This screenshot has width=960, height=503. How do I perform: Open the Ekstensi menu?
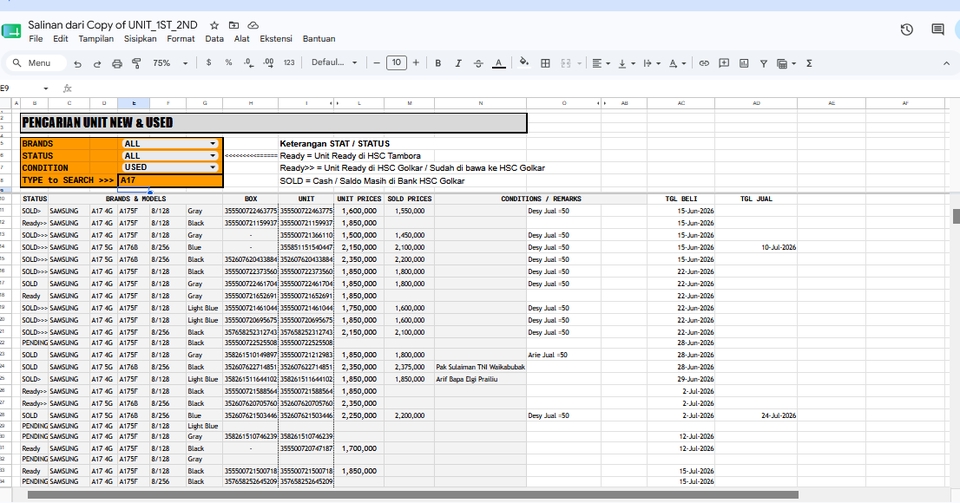276,39
